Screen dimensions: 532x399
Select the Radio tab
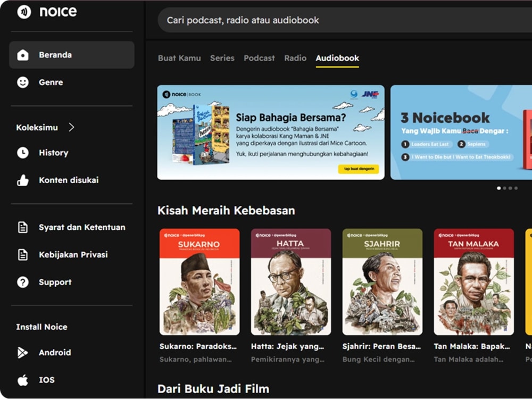point(295,58)
